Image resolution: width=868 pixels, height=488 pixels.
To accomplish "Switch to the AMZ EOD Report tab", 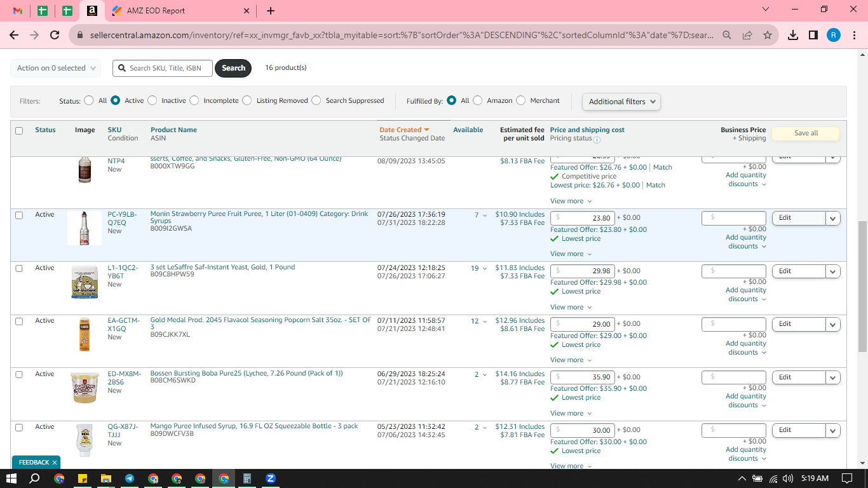I will (x=180, y=11).
